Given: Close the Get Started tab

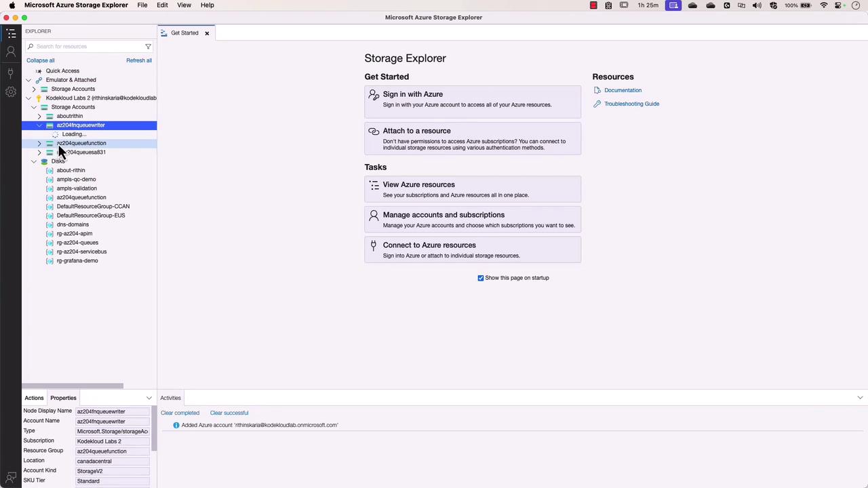Looking at the screenshot, I should click(207, 33).
